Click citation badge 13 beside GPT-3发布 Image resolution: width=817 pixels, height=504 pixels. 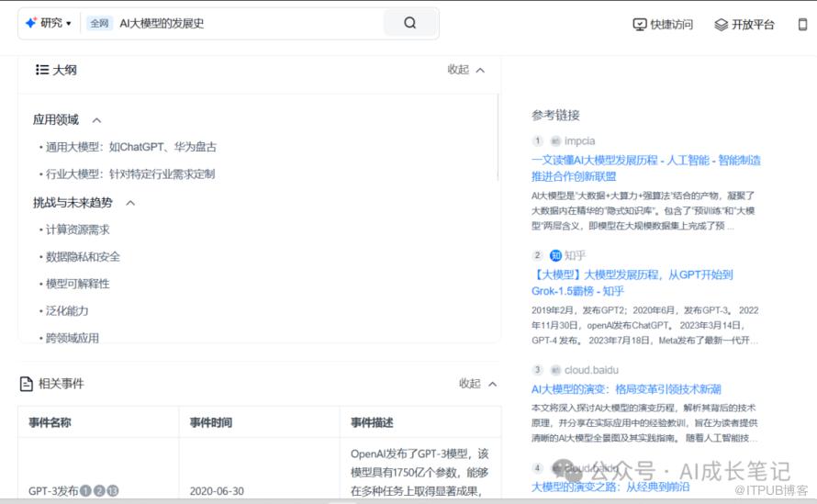coord(113,490)
